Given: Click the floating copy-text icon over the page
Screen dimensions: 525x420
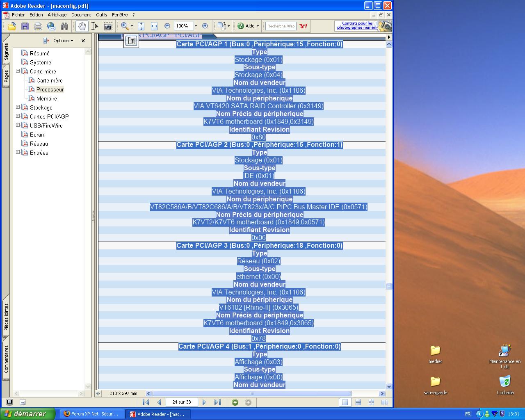Looking at the screenshot, I should tap(131, 41).
